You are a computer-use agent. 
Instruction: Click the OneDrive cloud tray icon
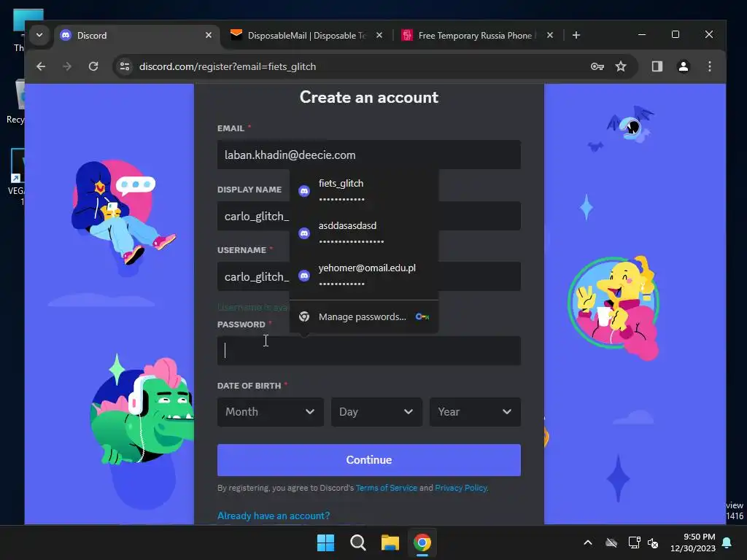point(611,542)
